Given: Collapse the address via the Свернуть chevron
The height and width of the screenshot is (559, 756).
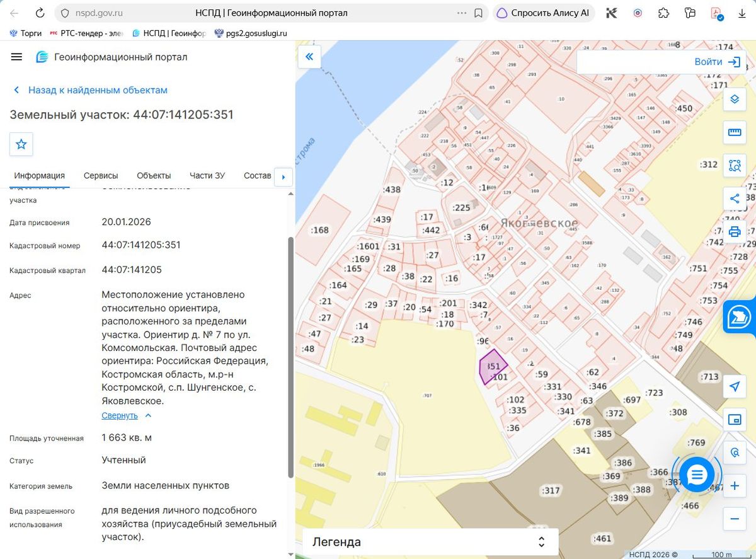Looking at the screenshot, I should (148, 415).
